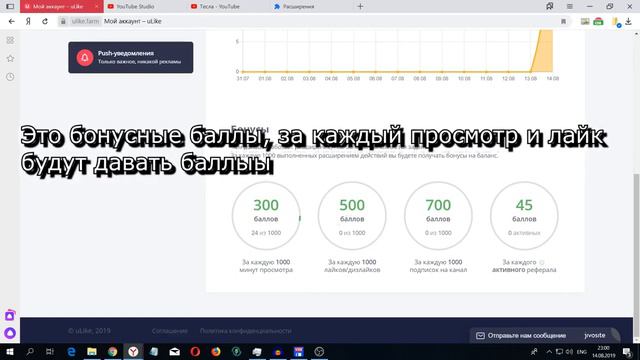Open Windows taskbar search

pyautogui.click(x=30, y=351)
